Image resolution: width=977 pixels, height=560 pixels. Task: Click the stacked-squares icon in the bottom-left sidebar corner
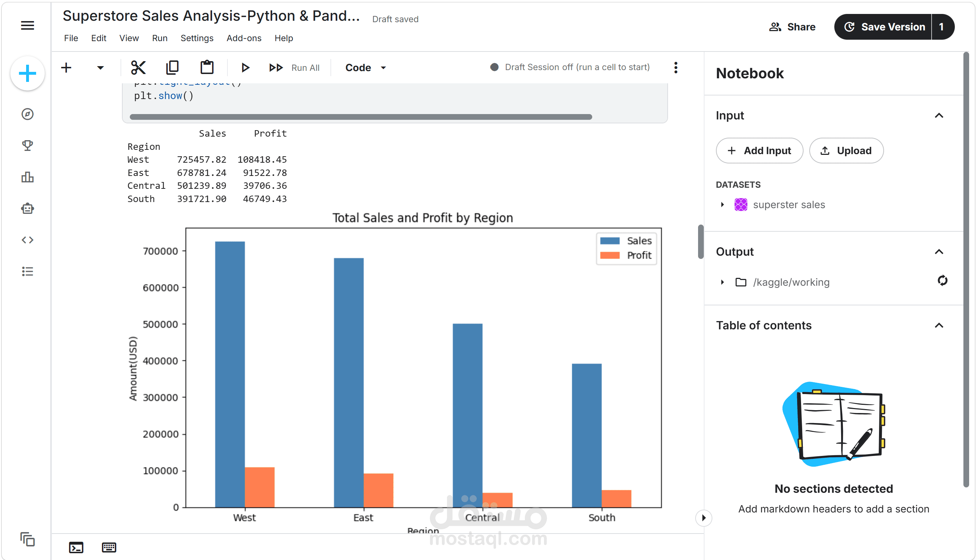[x=27, y=539]
